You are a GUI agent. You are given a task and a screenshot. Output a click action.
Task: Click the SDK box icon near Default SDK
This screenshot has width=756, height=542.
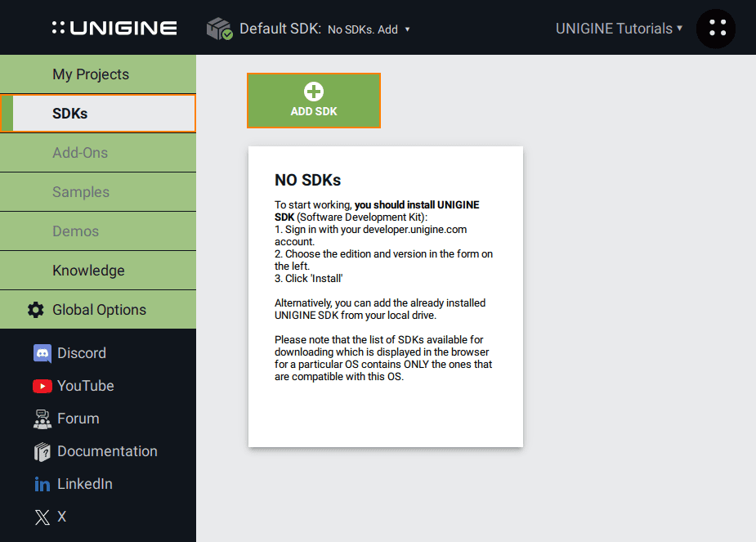217,27
